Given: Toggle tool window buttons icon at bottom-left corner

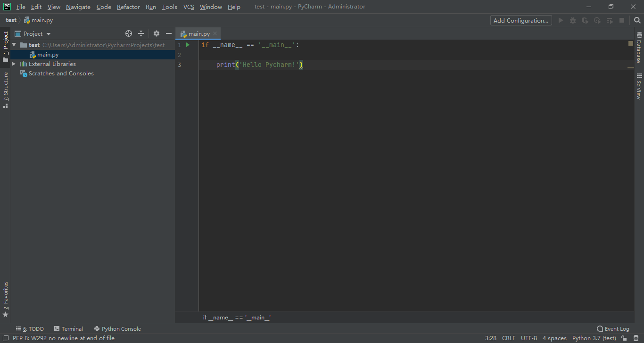Looking at the screenshot, I should (5, 338).
